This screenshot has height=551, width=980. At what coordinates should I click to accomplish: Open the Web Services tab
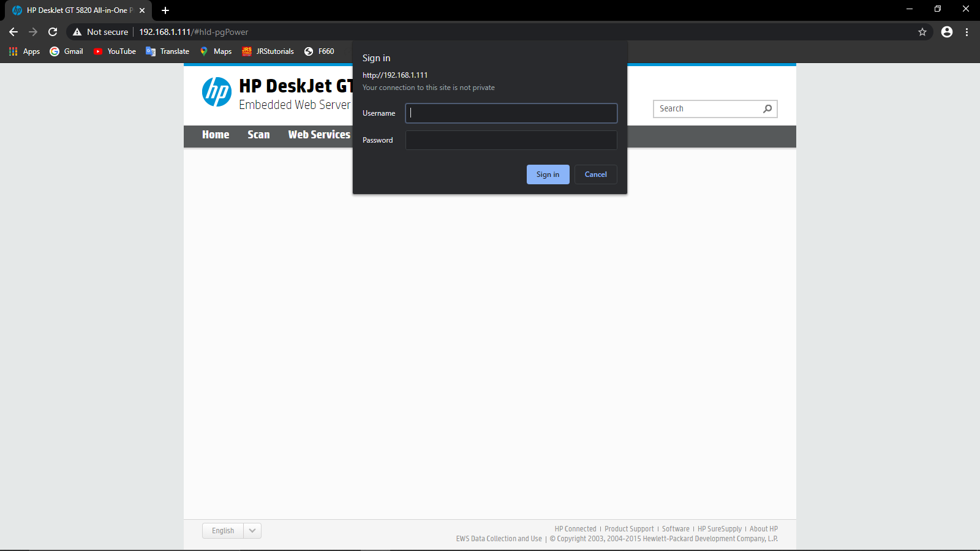318,135
